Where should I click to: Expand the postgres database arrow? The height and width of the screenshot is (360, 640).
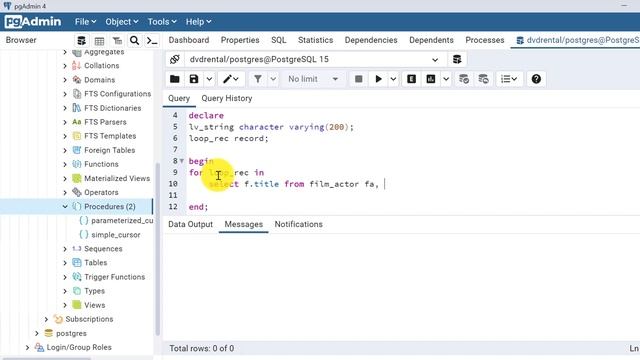[37, 333]
